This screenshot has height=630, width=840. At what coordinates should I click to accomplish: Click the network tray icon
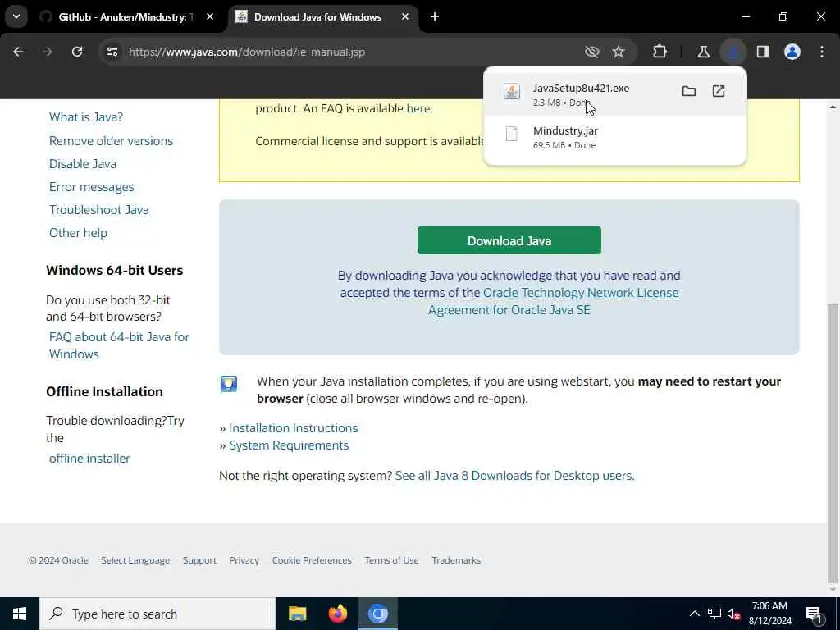(x=714, y=614)
